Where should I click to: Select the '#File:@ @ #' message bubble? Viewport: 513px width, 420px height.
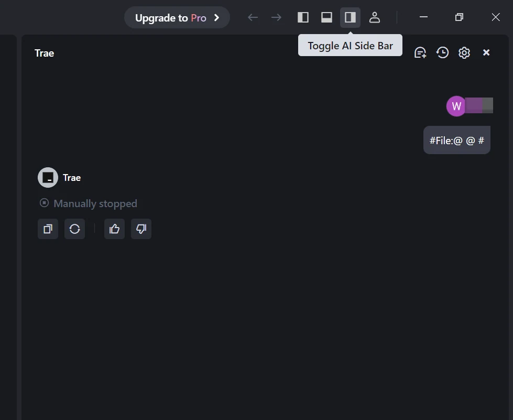pos(457,140)
